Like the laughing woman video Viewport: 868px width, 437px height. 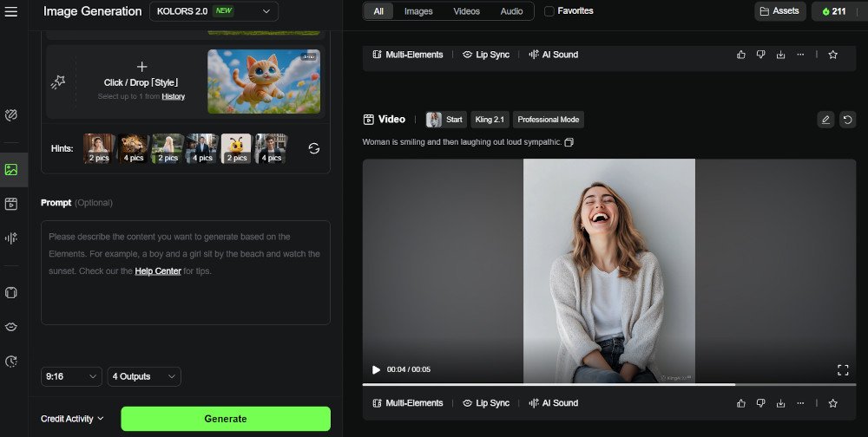[740, 403]
